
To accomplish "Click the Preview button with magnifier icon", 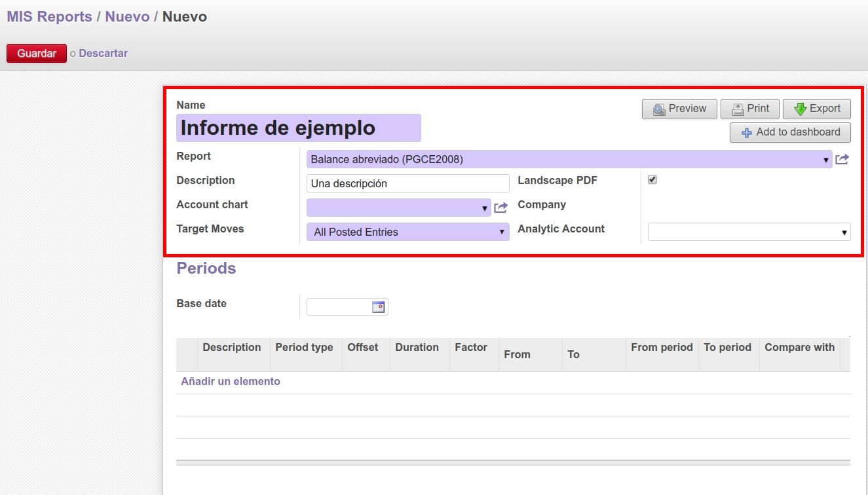I will pos(679,109).
